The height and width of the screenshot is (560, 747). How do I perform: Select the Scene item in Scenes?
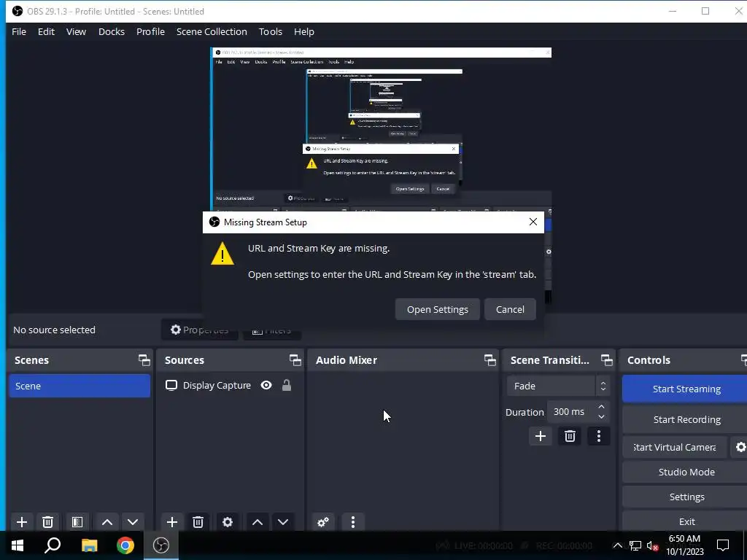(x=80, y=386)
